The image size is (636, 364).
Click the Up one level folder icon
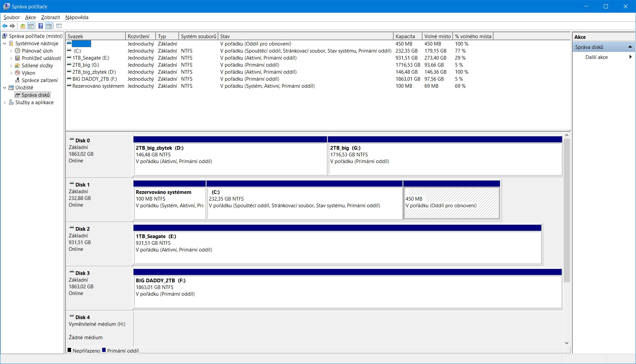(x=22, y=26)
